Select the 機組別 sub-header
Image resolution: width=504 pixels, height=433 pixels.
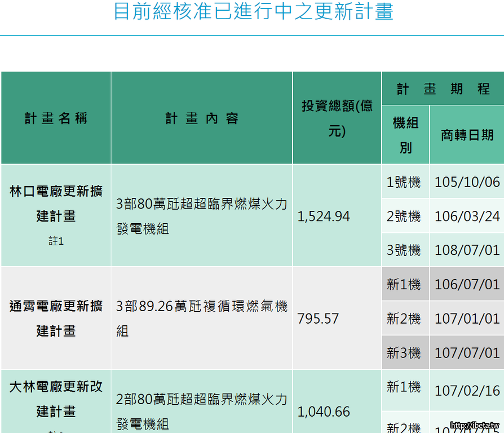[405, 135]
